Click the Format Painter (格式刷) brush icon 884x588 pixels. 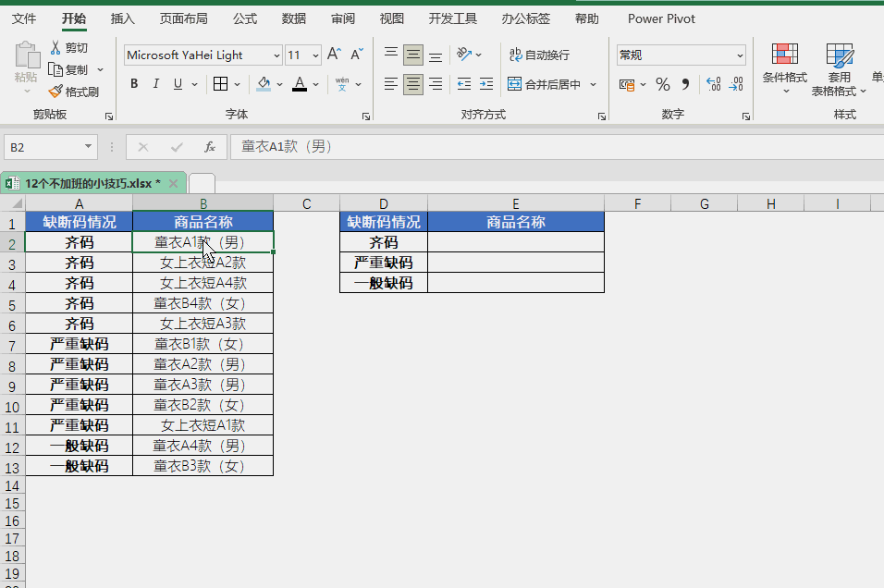pyautogui.click(x=55, y=92)
